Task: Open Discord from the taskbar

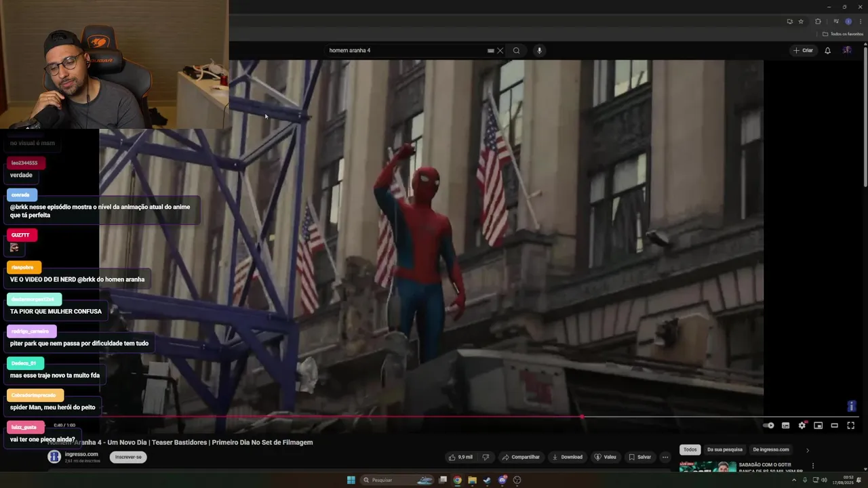Action: tap(502, 480)
